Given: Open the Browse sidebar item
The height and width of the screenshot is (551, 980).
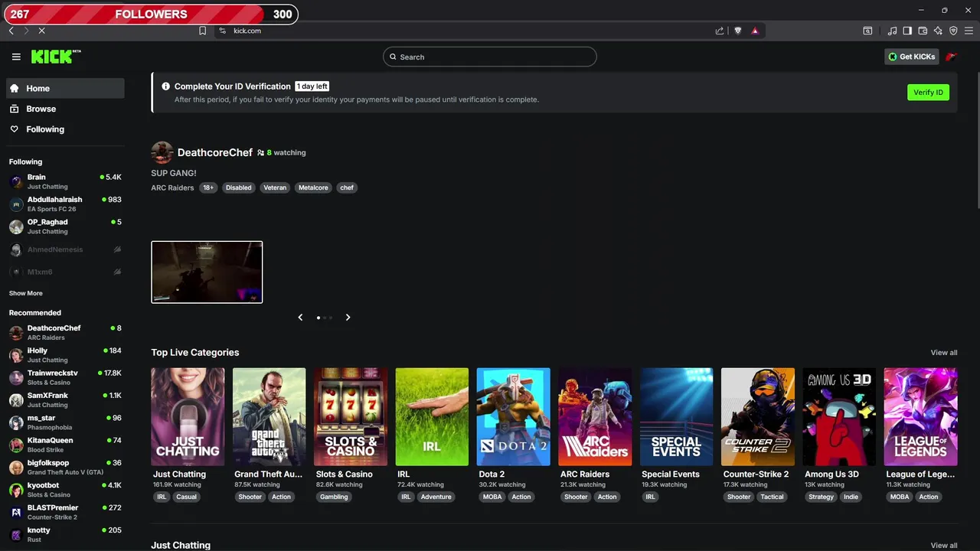Looking at the screenshot, I should [x=65, y=109].
